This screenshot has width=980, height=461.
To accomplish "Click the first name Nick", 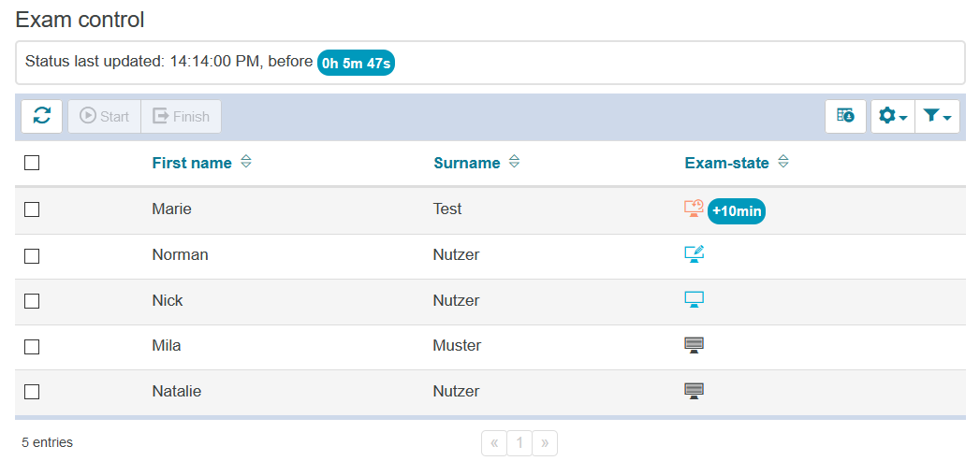I will click(x=168, y=300).
